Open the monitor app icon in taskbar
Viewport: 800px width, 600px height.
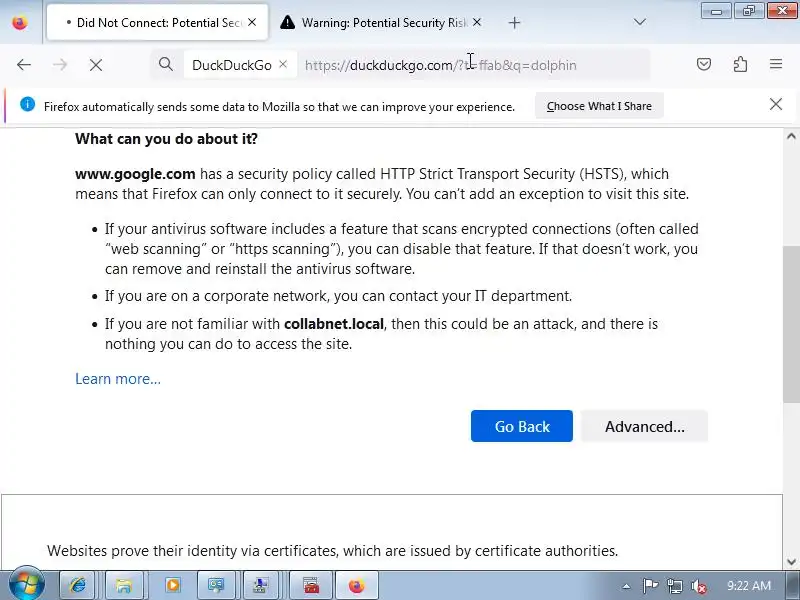tap(216, 585)
